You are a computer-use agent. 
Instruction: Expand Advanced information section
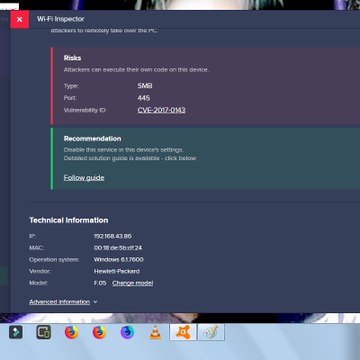point(59,302)
